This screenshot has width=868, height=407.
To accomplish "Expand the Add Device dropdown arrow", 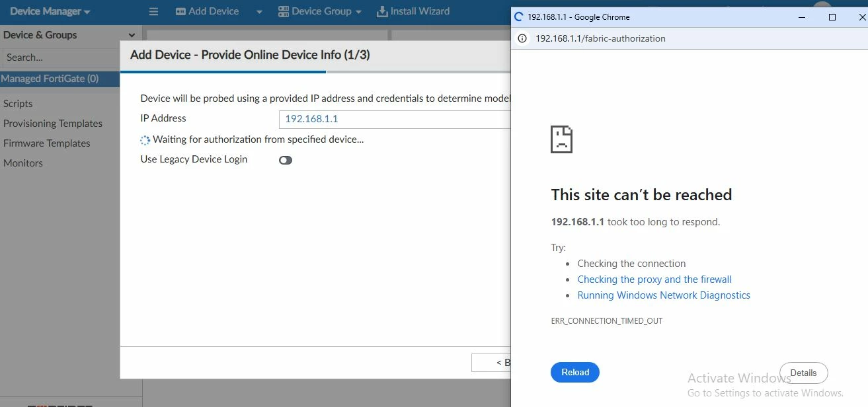I will (x=259, y=12).
